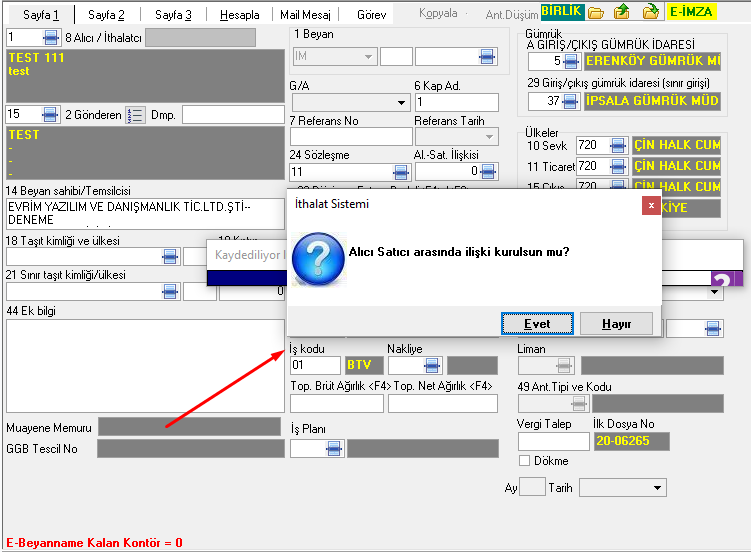
Task: Enable the Dökme checkbox
Action: tap(524, 461)
